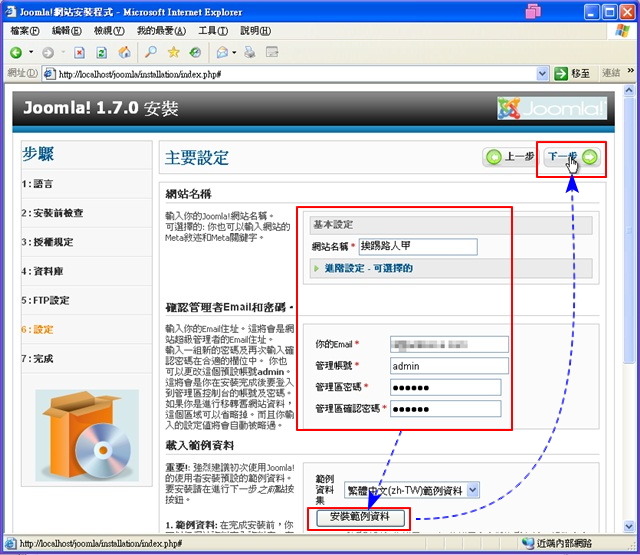Open Mail button dropdown arrow

point(234,53)
